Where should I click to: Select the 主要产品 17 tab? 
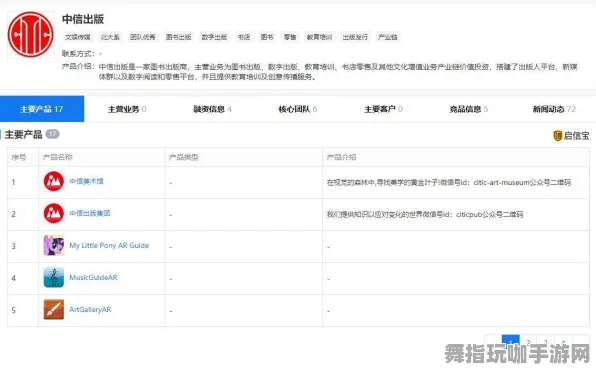[x=42, y=109]
